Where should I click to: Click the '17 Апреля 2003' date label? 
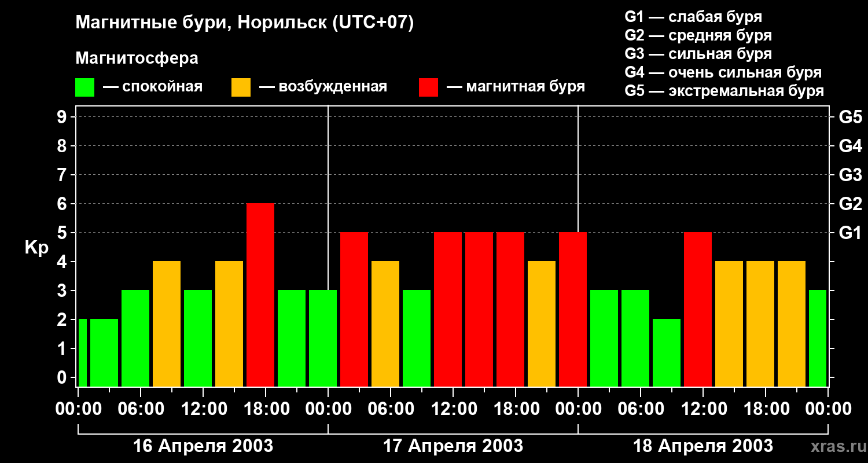tap(453, 446)
